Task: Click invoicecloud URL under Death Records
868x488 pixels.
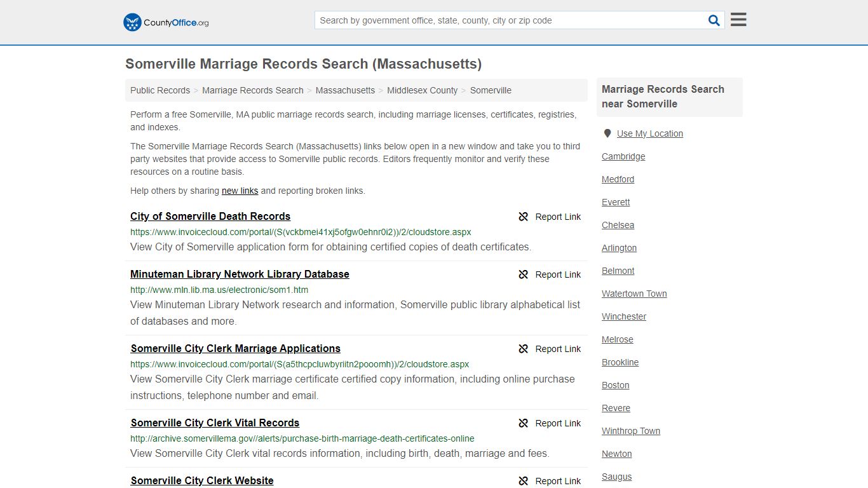Action: click(301, 232)
